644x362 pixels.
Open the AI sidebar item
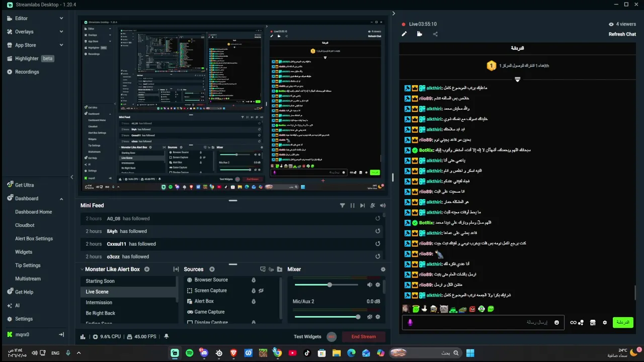click(x=17, y=305)
